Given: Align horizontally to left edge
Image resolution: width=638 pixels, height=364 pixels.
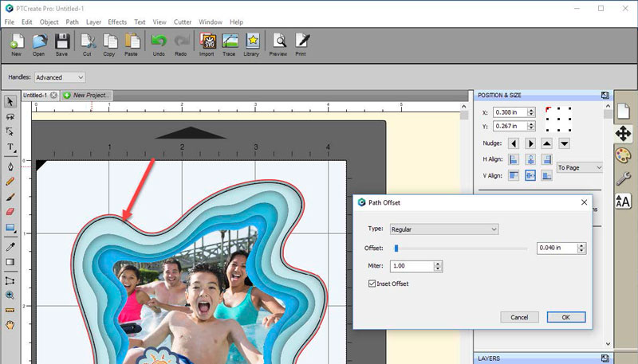Looking at the screenshot, I should (x=514, y=159).
